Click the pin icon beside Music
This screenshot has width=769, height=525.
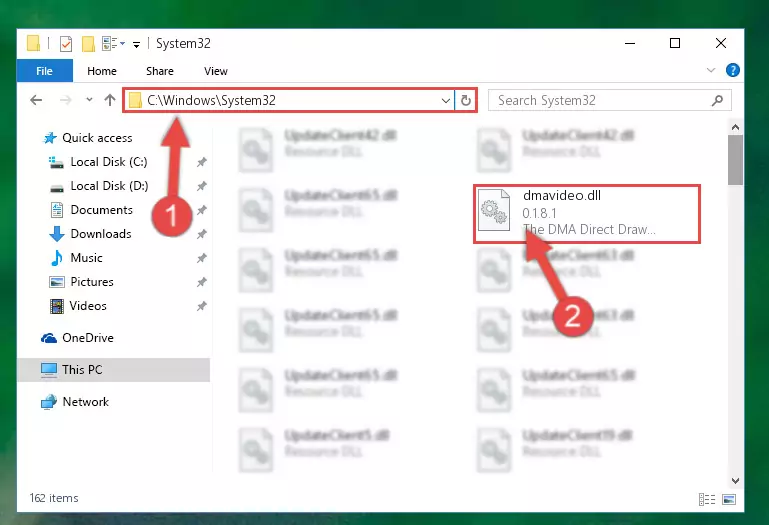click(202, 258)
